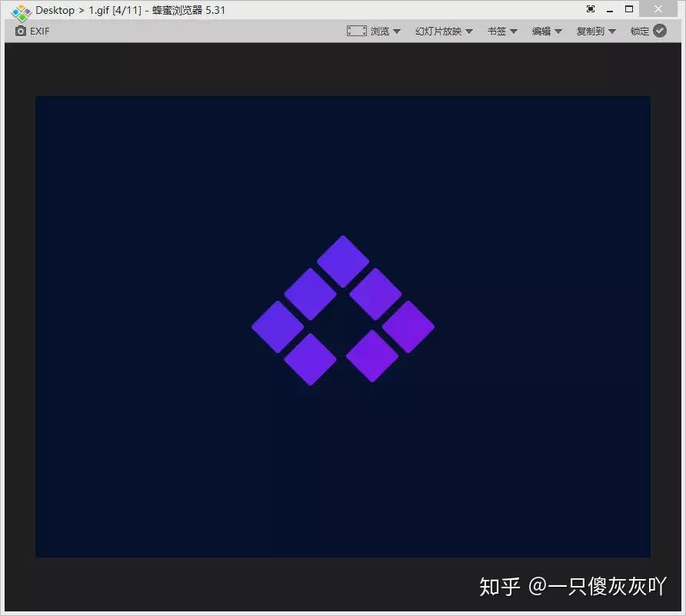Click the browse mode rectangle icon
Image resolution: width=686 pixels, height=616 pixels.
click(x=357, y=31)
